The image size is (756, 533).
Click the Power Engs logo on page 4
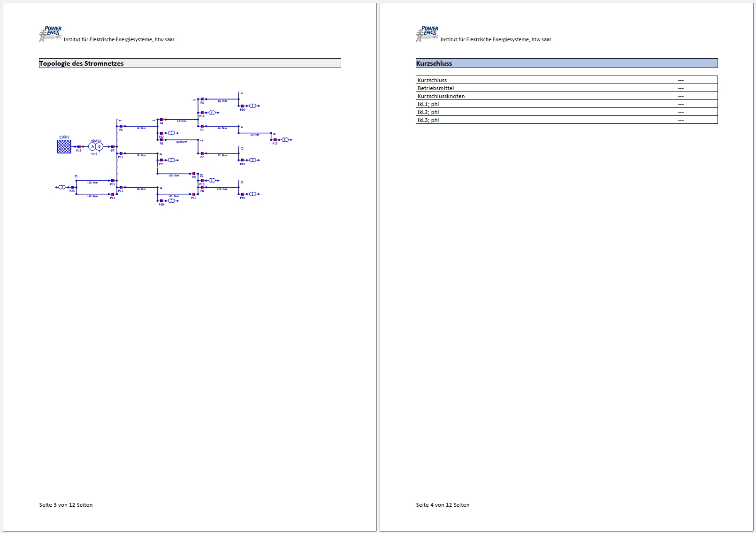tap(427, 34)
